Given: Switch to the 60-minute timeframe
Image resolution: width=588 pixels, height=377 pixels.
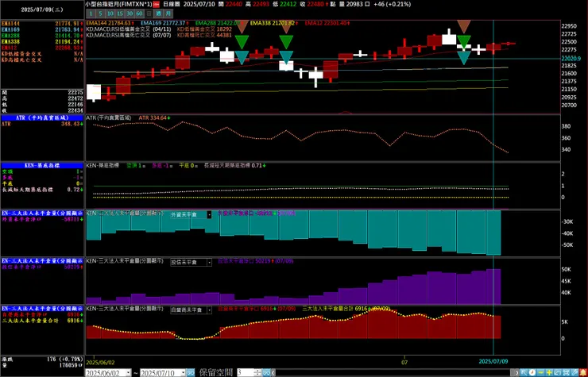Looking at the screenshot, I should click(139, 13).
